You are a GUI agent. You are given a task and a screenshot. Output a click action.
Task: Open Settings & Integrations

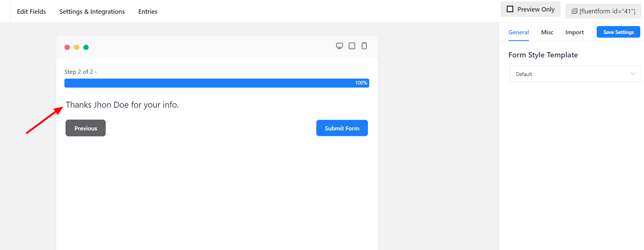(x=92, y=12)
